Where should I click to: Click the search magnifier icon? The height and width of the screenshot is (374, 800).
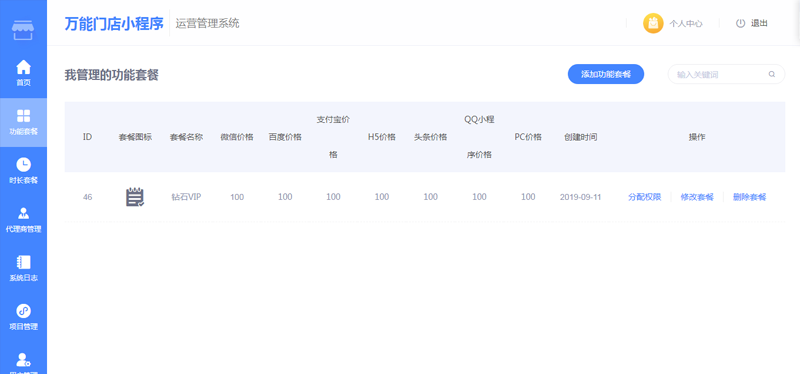click(772, 74)
